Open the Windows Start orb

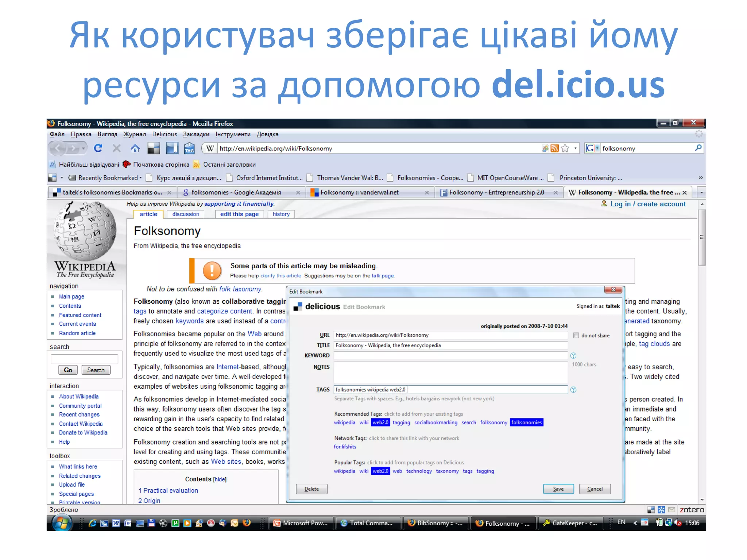pyautogui.click(x=62, y=523)
